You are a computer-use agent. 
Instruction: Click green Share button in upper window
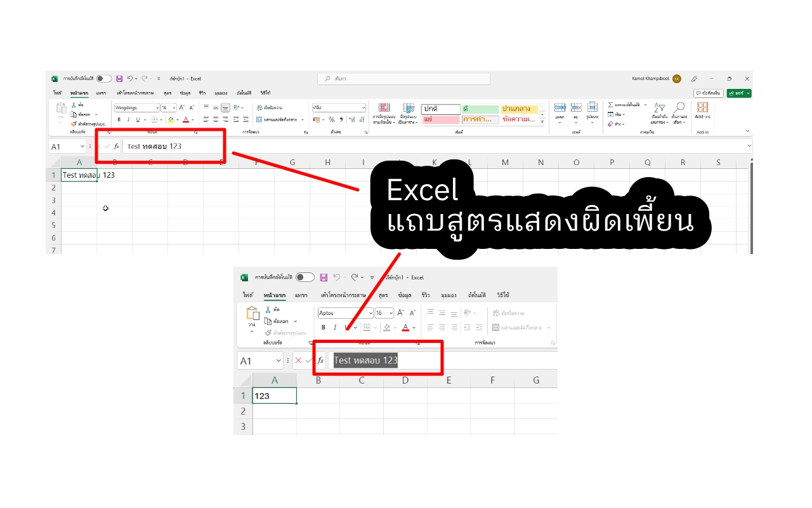739,93
